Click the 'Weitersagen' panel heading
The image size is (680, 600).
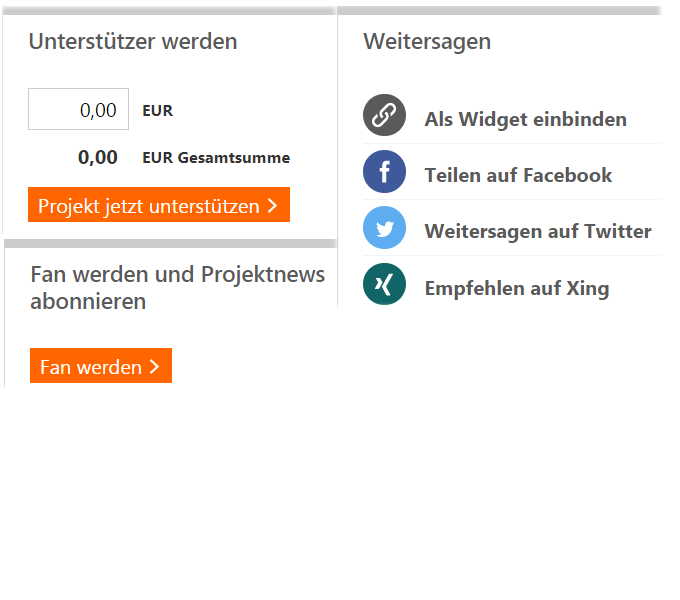(427, 42)
